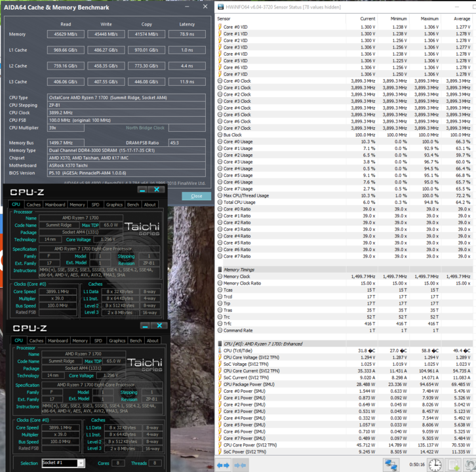Select the Core #0 VID sensor icon
The width and height of the screenshot is (476, 472).
click(220, 27)
